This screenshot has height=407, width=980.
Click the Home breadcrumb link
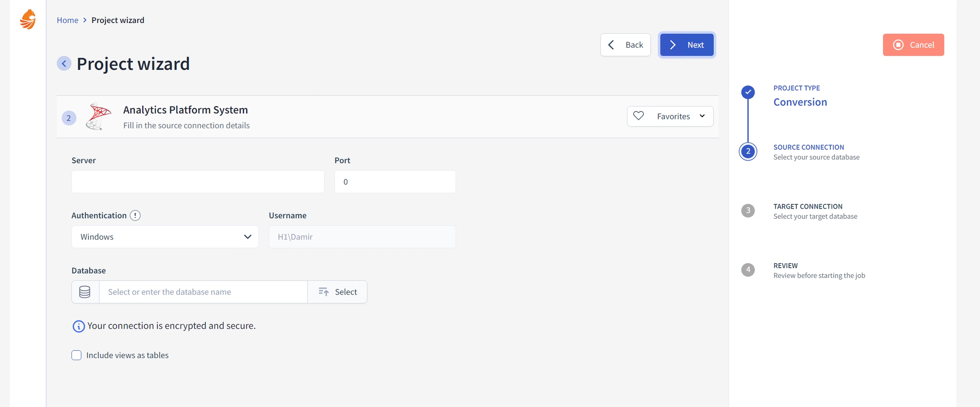pyautogui.click(x=67, y=20)
